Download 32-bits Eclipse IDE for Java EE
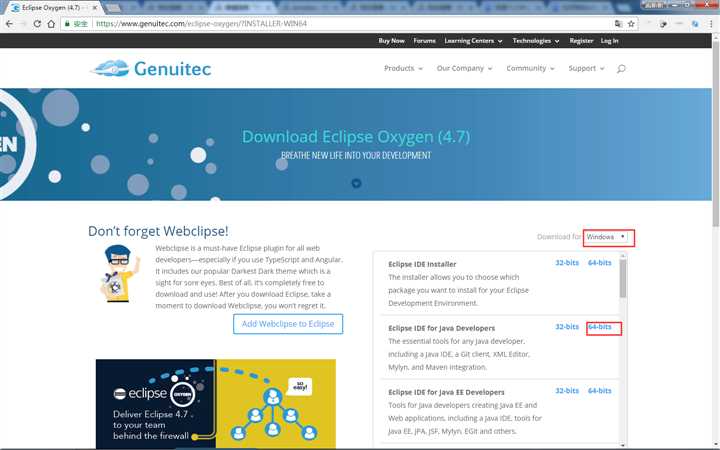This screenshot has height=450, width=720. click(567, 390)
